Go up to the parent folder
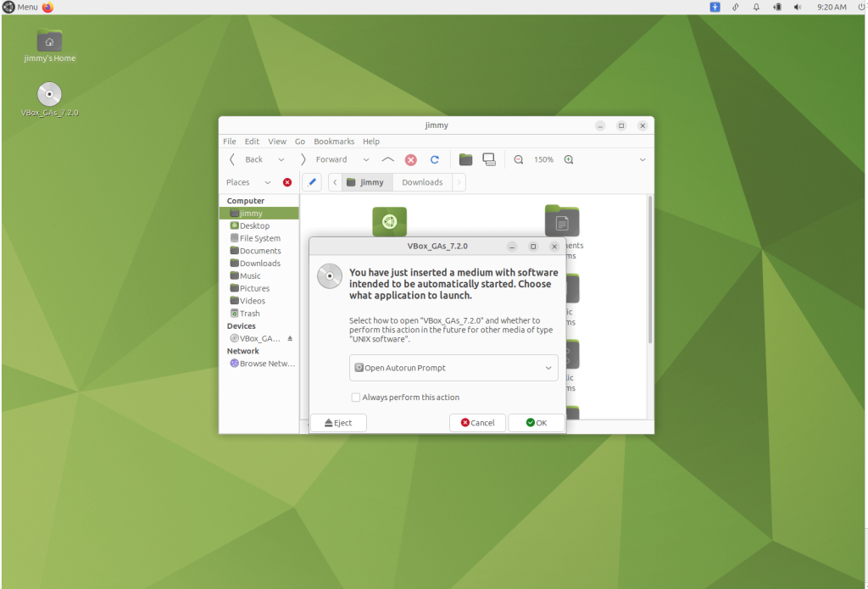868x589 pixels. click(387, 159)
